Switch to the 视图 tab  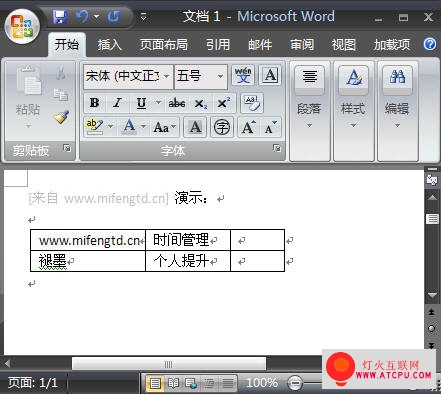[344, 44]
